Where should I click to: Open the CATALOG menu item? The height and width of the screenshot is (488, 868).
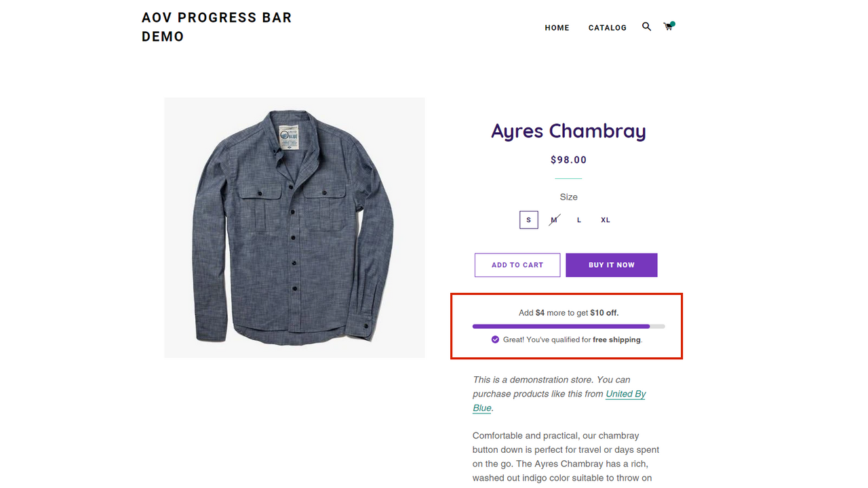click(x=608, y=28)
